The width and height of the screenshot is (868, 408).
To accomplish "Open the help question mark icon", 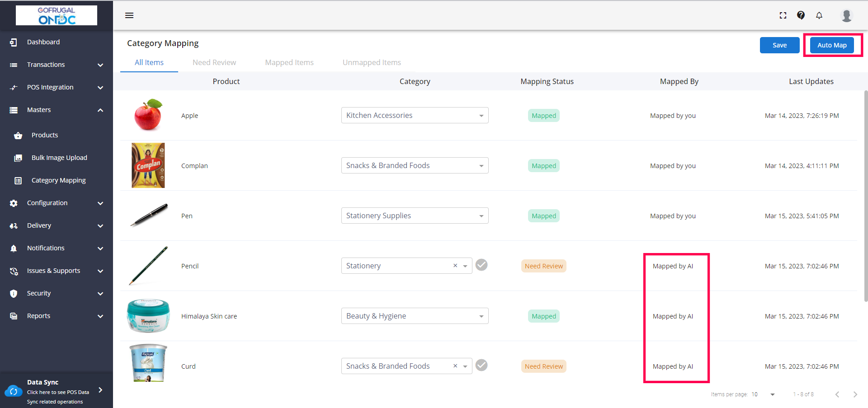I will [801, 15].
